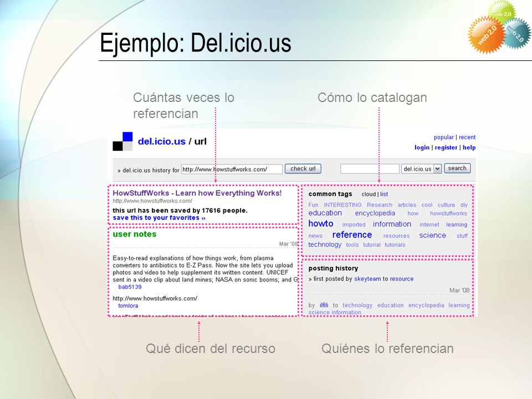Click the slide title 'Ejemplo: Del.icio.us'
The width and height of the screenshot is (532, 399).
point(196,43)
